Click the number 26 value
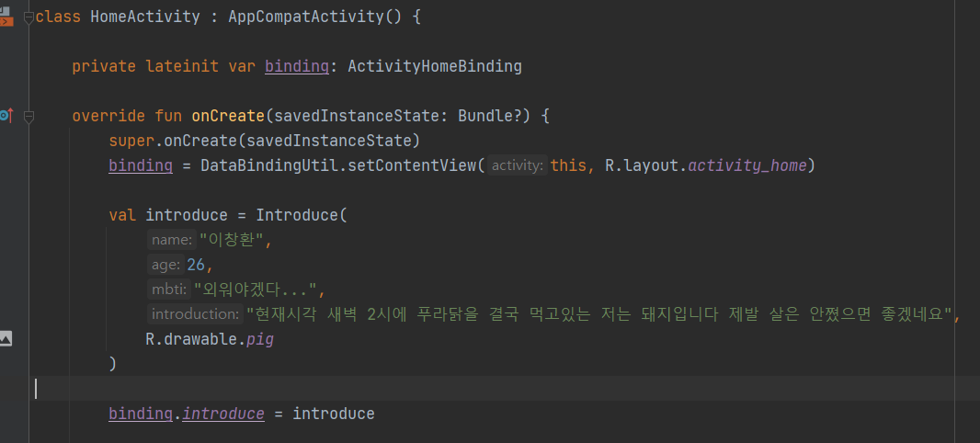This screenshot has height=443, width=980. click(196, 265)
